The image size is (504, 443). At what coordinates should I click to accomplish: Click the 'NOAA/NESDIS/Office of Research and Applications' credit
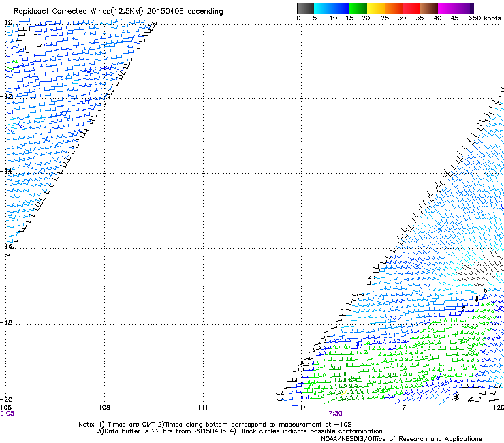(x=401, y=438)
